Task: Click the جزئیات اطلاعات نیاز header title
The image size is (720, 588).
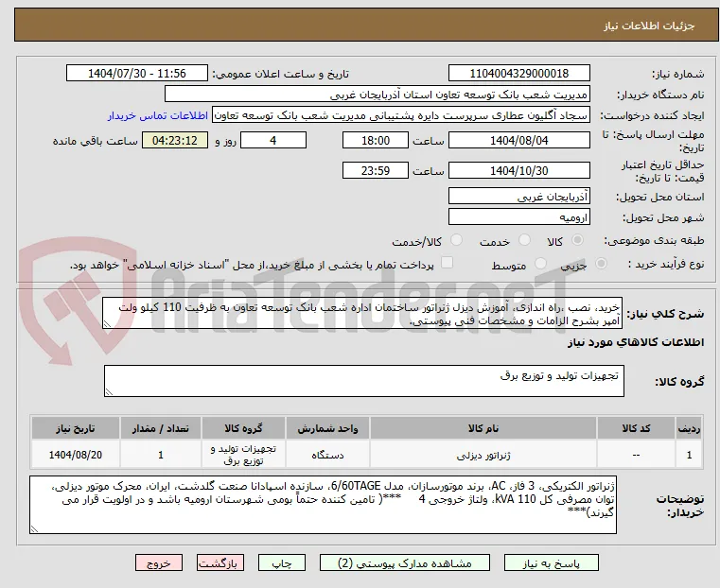Action: 649,26
